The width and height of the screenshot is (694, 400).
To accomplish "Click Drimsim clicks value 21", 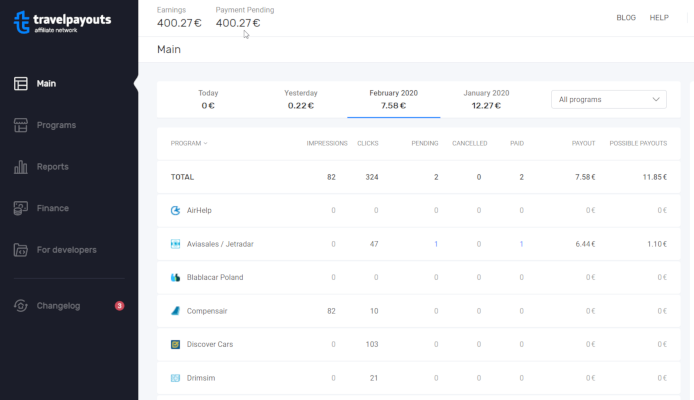I will coord(374,378).
